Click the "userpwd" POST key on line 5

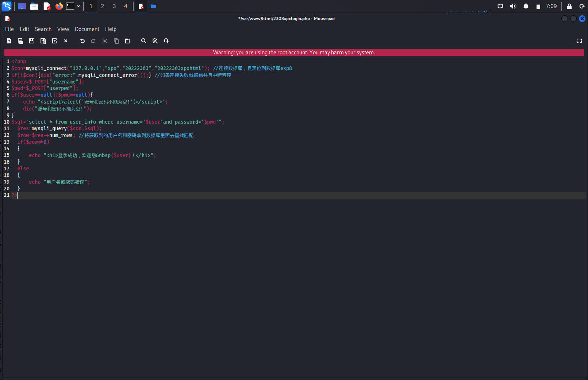(x=59, y=88)
